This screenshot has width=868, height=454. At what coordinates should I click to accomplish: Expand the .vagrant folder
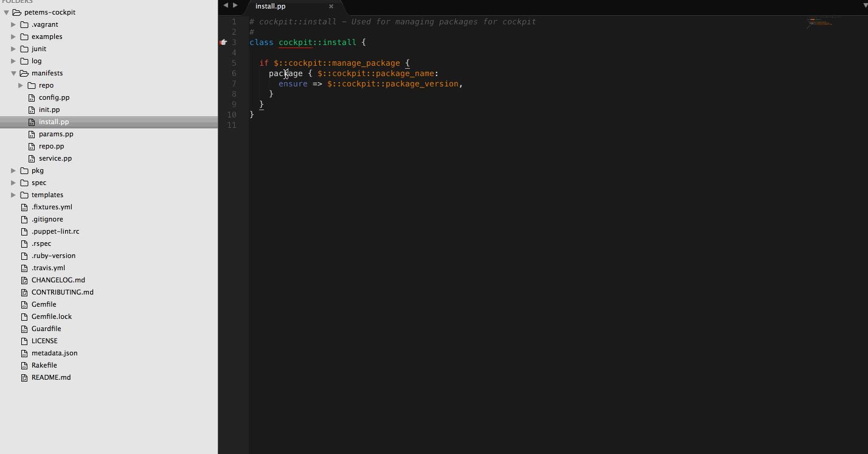point(13,24)
